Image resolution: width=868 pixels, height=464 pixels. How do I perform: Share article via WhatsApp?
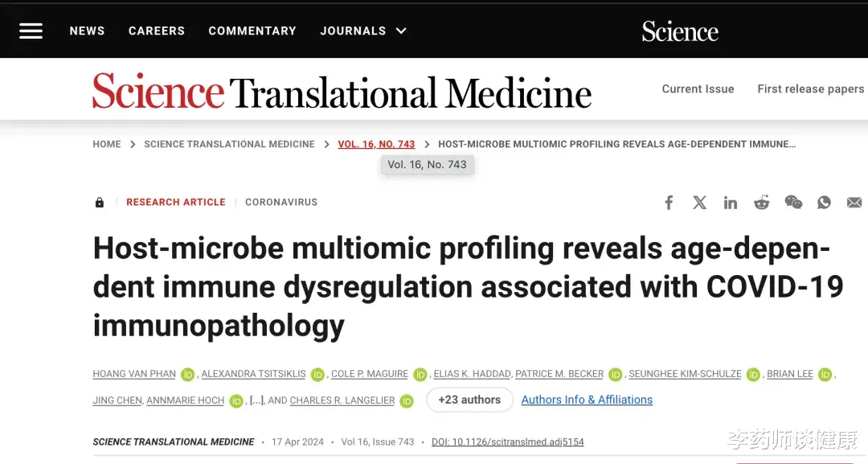point(824,203)
